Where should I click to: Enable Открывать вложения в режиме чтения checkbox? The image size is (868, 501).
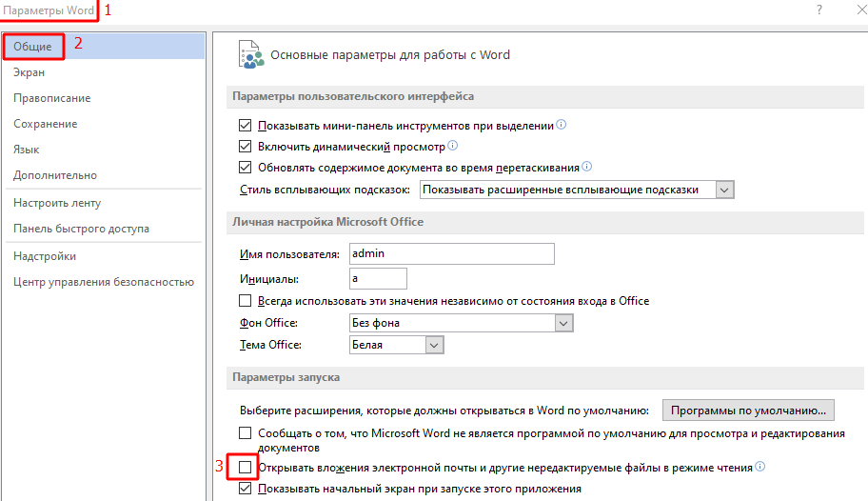(x=245, y=468)
